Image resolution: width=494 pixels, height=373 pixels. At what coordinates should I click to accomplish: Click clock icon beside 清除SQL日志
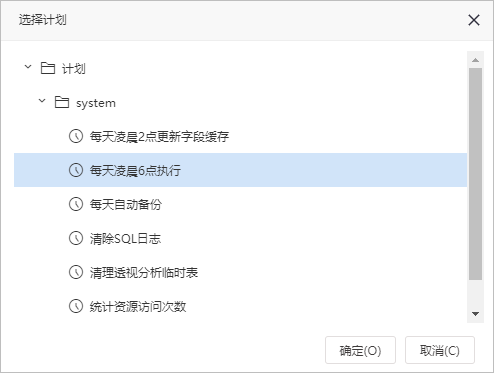click(76, 238)
